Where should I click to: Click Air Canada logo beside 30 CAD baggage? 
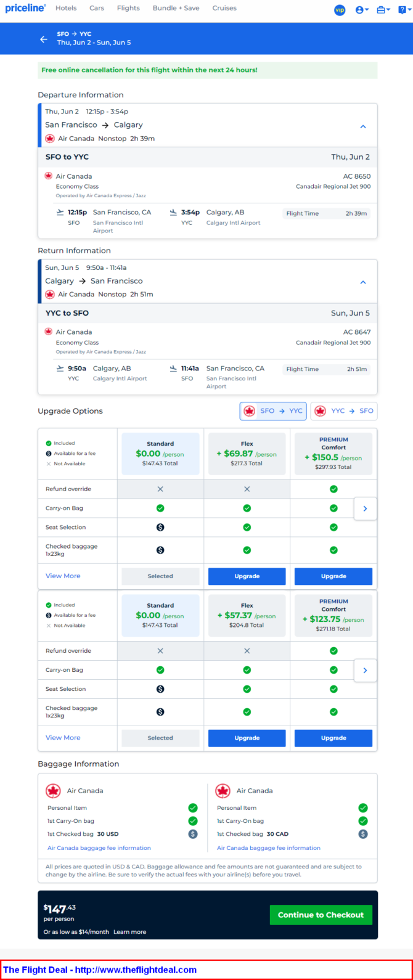coord(223,791)
